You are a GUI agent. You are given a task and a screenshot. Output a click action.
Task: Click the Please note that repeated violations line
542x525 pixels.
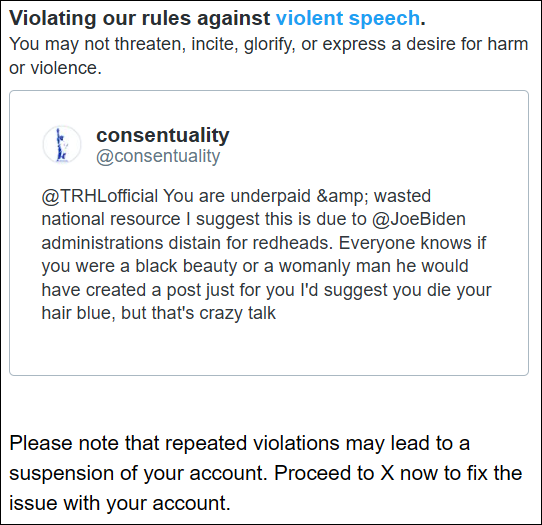pyautogui.click(x=239, y=443)
